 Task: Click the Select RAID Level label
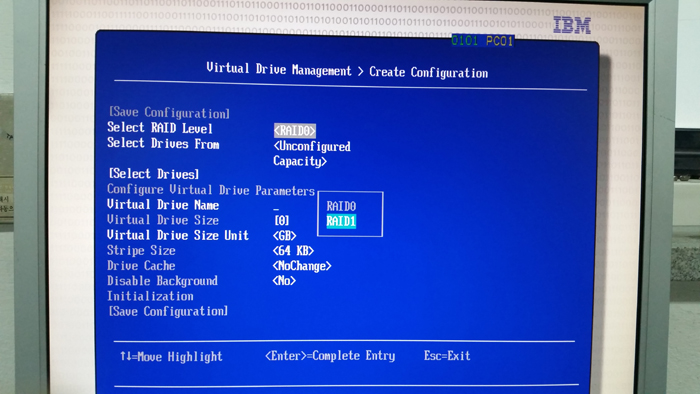tap(160, 128)
